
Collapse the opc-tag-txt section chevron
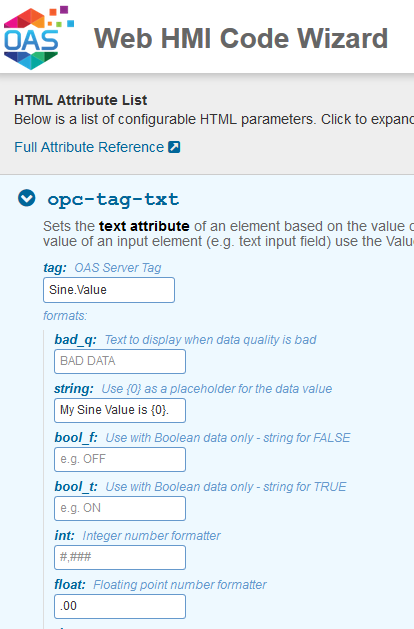click(x=26, y=198)
